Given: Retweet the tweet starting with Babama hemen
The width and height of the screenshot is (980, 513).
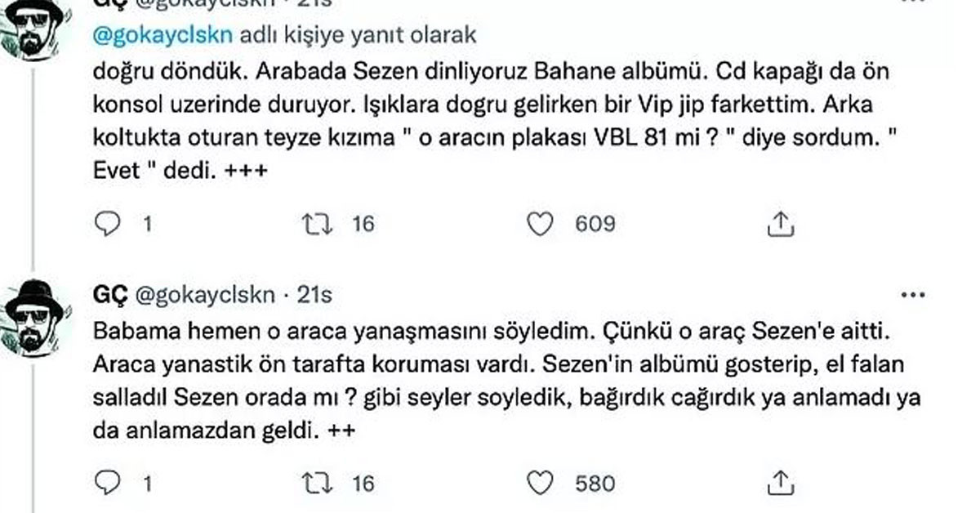Looking at the screenshot, I should (314, 484).
